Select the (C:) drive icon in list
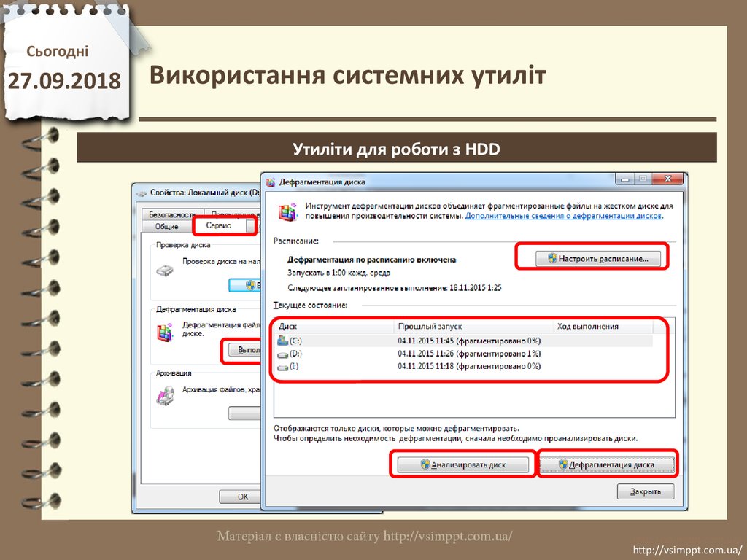Screen dimensions: 747x560 283,341
